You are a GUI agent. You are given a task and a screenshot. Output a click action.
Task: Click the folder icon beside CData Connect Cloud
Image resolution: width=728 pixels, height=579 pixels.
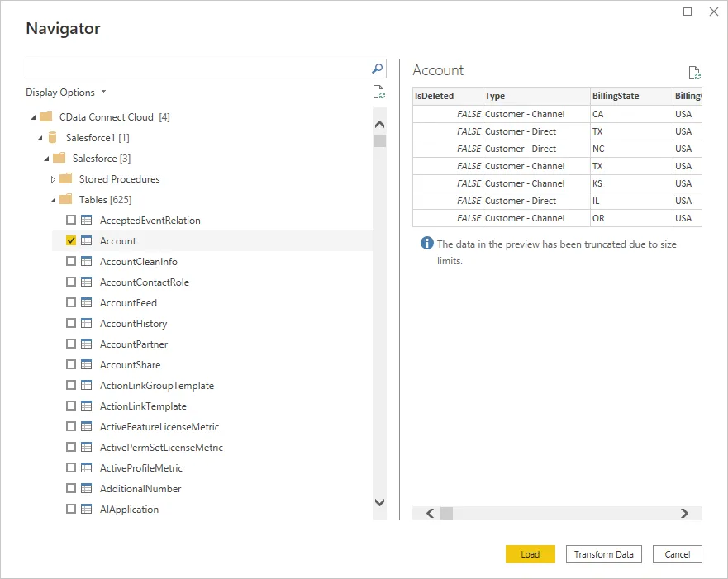pos(45,116)
